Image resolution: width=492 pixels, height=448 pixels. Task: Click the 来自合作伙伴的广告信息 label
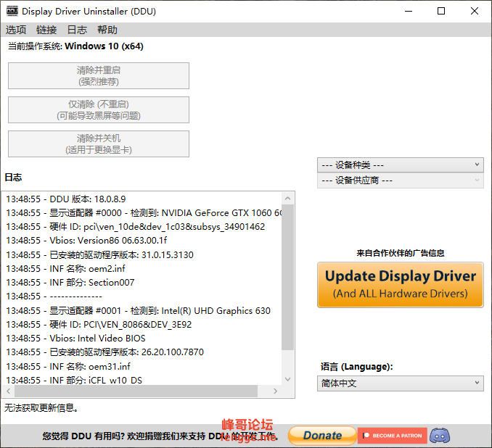click(401, 253)
